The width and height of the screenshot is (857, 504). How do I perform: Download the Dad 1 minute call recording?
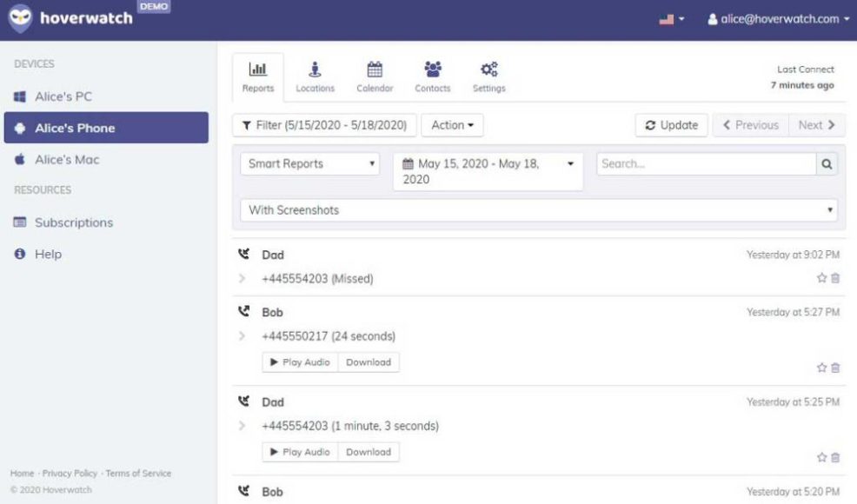click(x=369, y=452)
